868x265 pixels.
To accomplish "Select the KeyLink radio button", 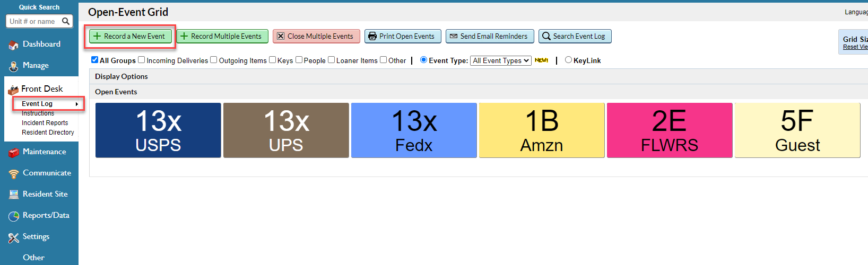I will (569, 60).
